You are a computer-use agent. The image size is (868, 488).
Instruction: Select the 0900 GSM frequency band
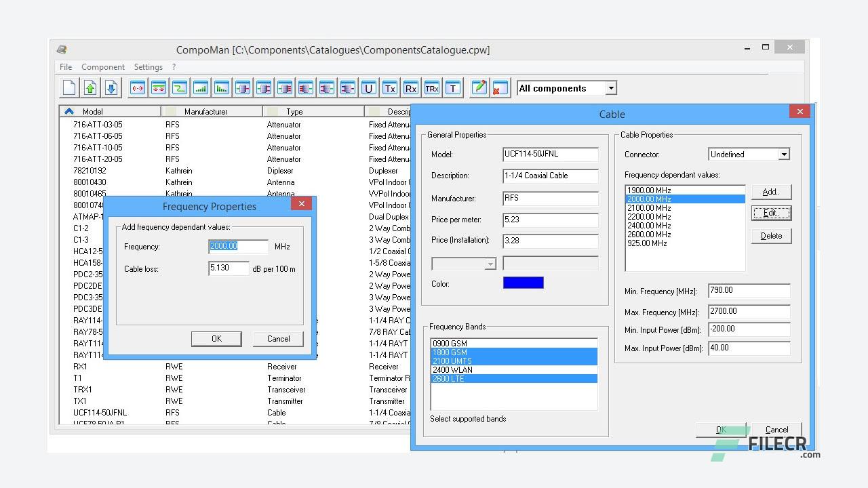click(x=514, y=344)
